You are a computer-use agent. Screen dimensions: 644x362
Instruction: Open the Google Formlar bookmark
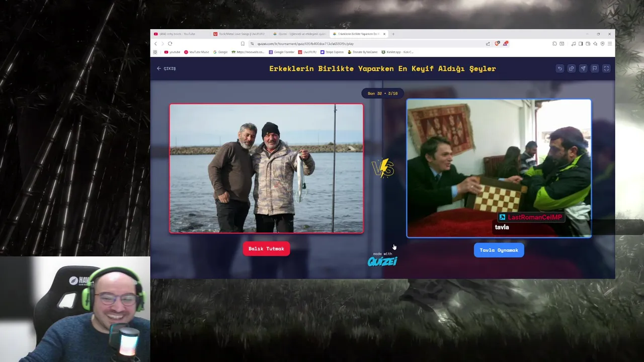[282, 52]
